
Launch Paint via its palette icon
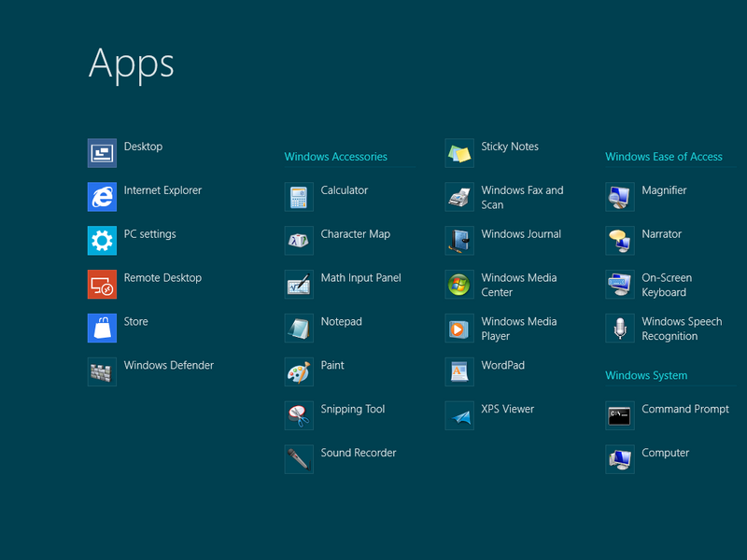(299, 372)
